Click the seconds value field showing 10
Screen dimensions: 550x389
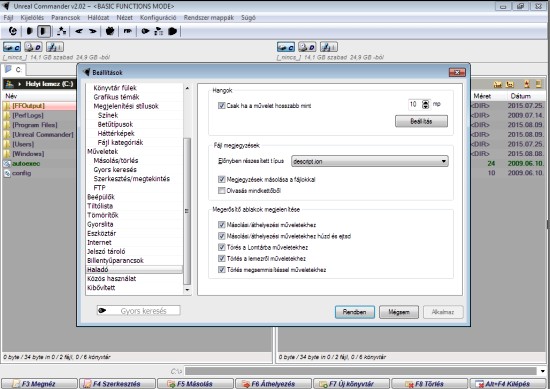pyautogui.click(x=415, y=104)
